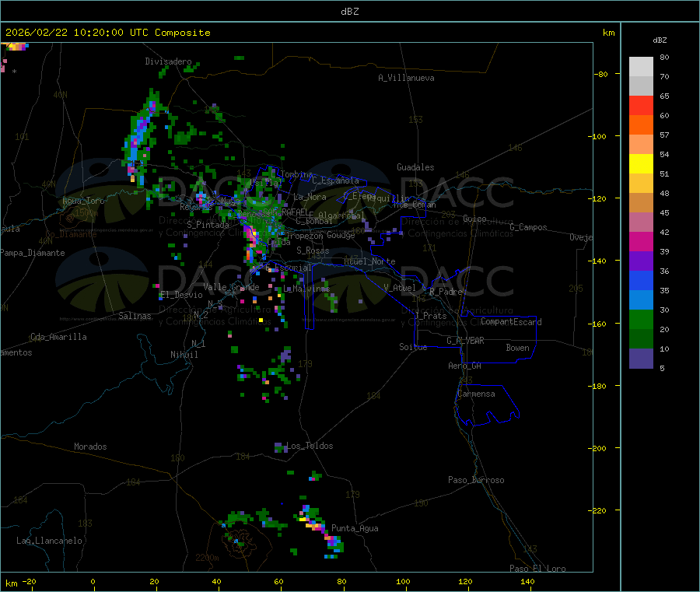Viewport: 700px width, 592px height.
Task: Click the 'Valle_Grande' label
Action: (x=231, y=287)
